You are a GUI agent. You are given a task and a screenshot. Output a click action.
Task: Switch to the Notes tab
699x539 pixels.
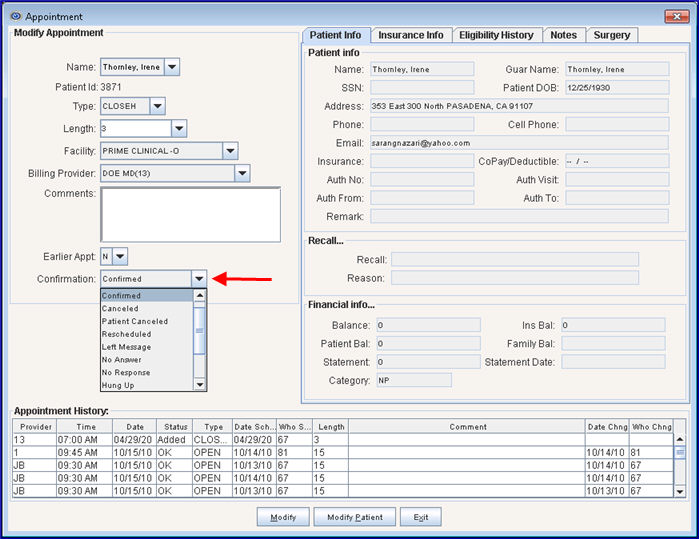pos(563,35)
